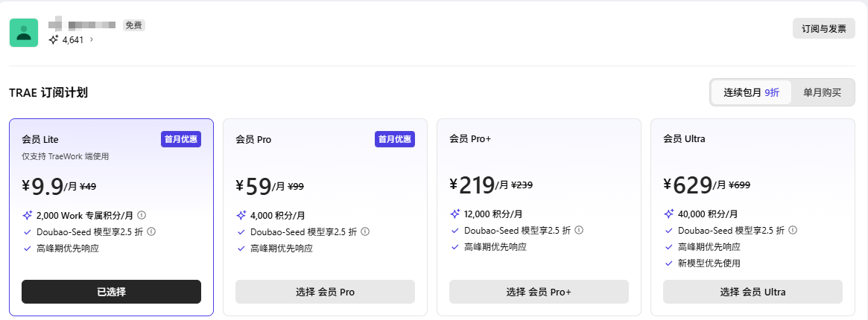Click the strikethrough ¥699 original price
The width and height of the screenshot is (868, 320).
click(739, 186)
